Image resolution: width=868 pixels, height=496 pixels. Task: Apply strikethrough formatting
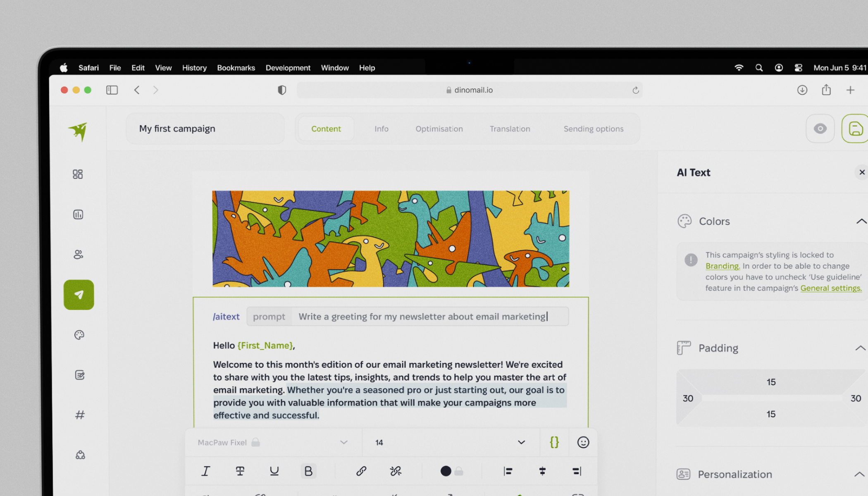240,471
